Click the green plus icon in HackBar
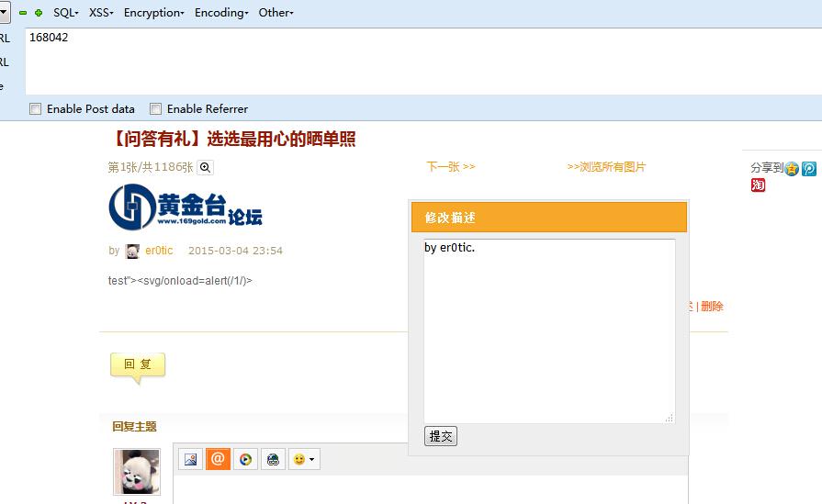The height and width of the screenshot is (504, 822). point(39,13)
